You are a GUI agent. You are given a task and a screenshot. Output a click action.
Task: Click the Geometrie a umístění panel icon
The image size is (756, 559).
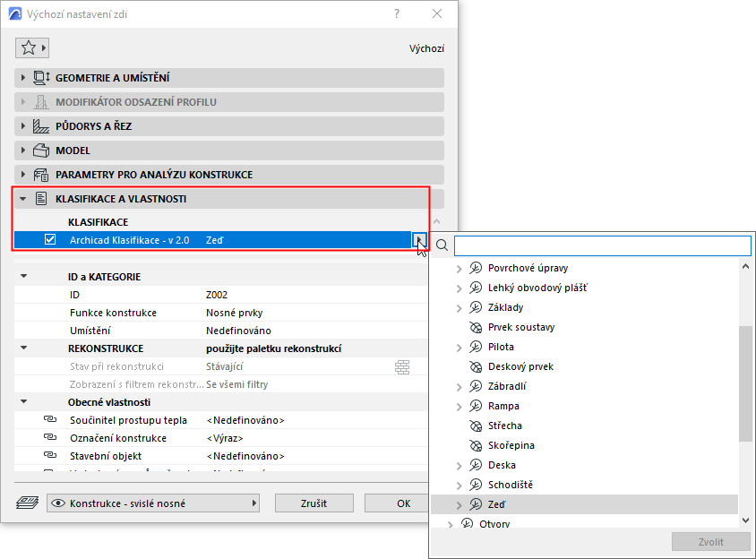coord(41,78)
